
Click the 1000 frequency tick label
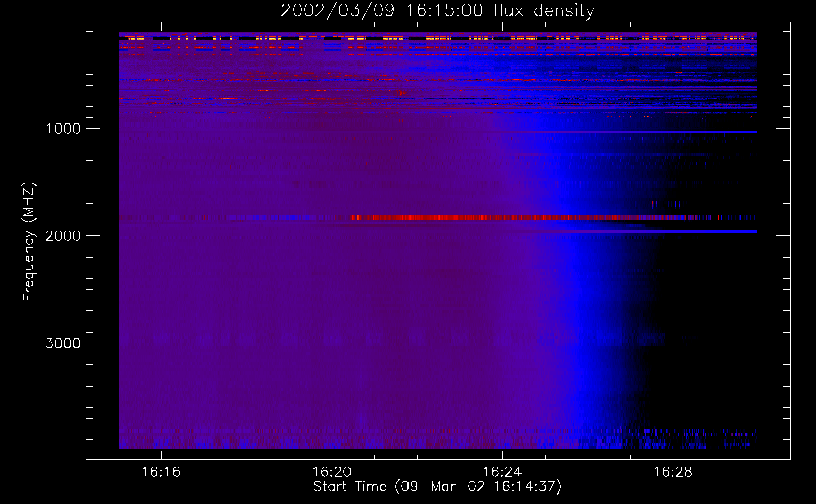[63, 129]
